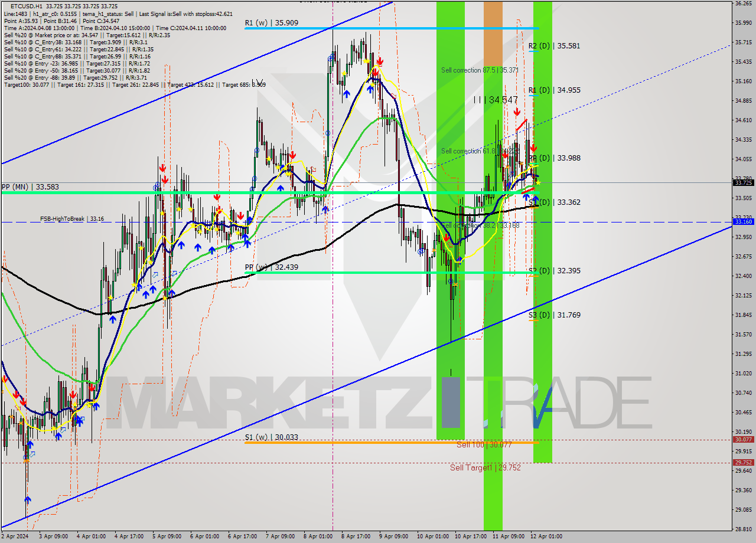Select the 12 Apr 01:00 time label
The image size is (756, 543).
pyautogui.click(x=546, y=537)
